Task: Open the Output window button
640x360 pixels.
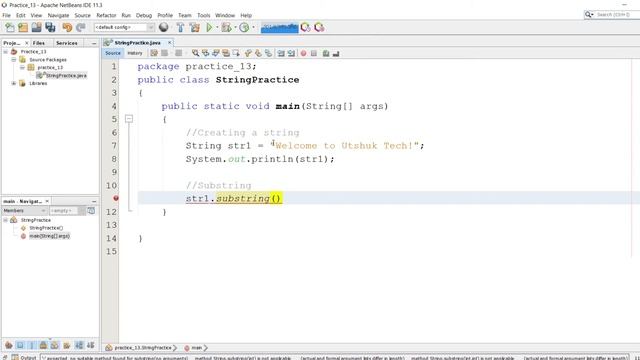Action: click(x=24, y=357)
